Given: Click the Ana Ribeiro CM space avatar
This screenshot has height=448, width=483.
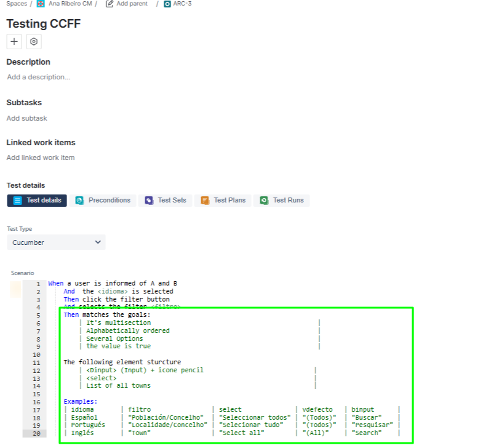Looking at the screenshot, I should pos(41,4).
